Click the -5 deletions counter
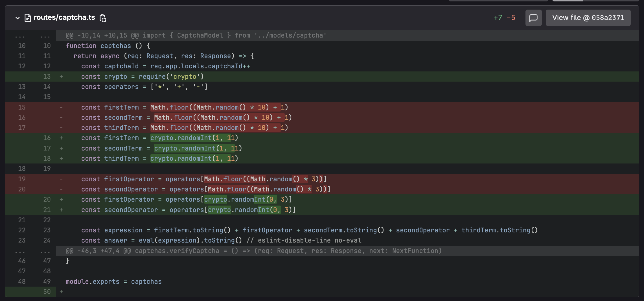This screenshot has height=301, width=644. pyautogui.click(x=511, y=18)
